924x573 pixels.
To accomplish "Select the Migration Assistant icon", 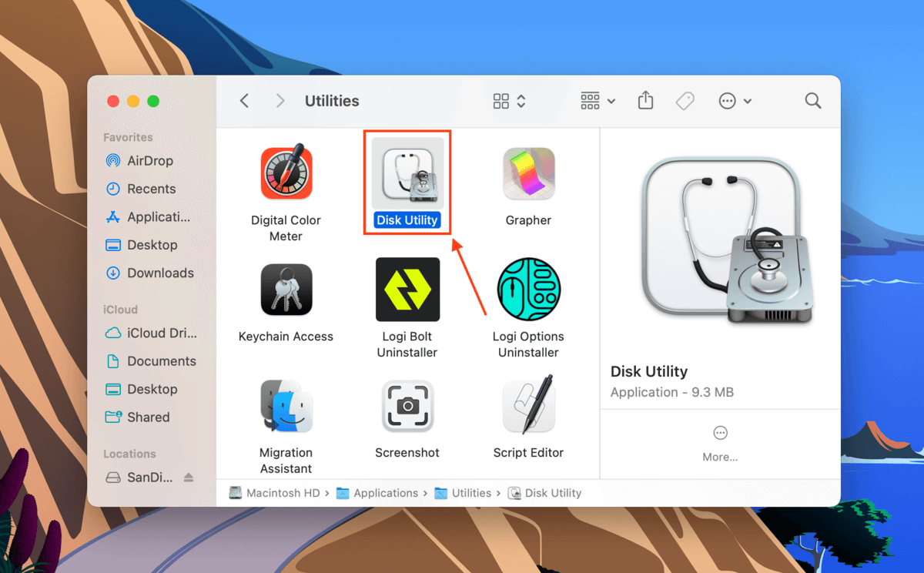I will (286, 406).
